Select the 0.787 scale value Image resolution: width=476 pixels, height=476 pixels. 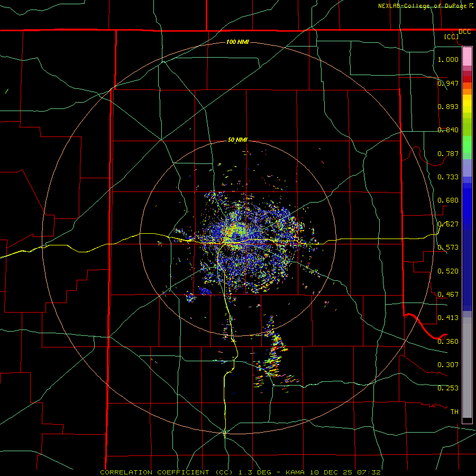click(x=448, y=153)
